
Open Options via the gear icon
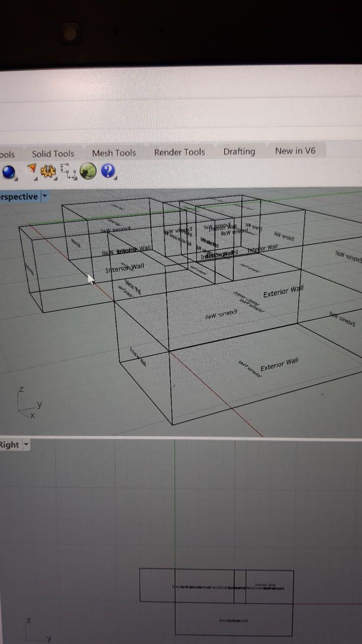coord(48,172)
